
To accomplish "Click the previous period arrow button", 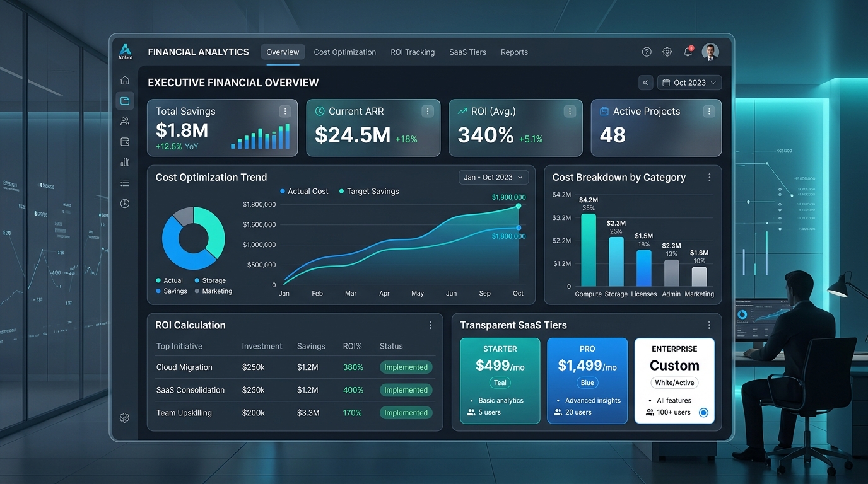I will point(645,83).
